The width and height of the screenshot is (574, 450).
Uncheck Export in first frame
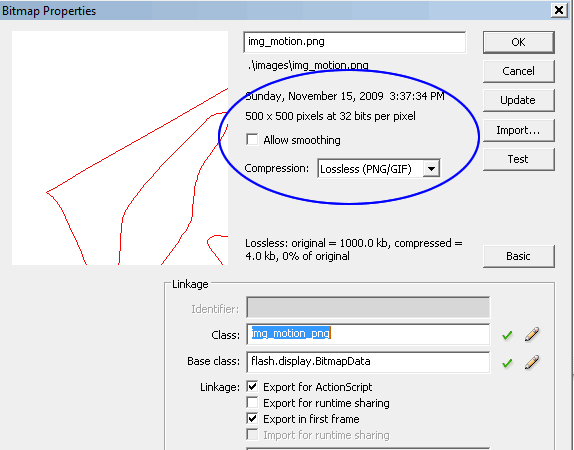click(252, 419)
